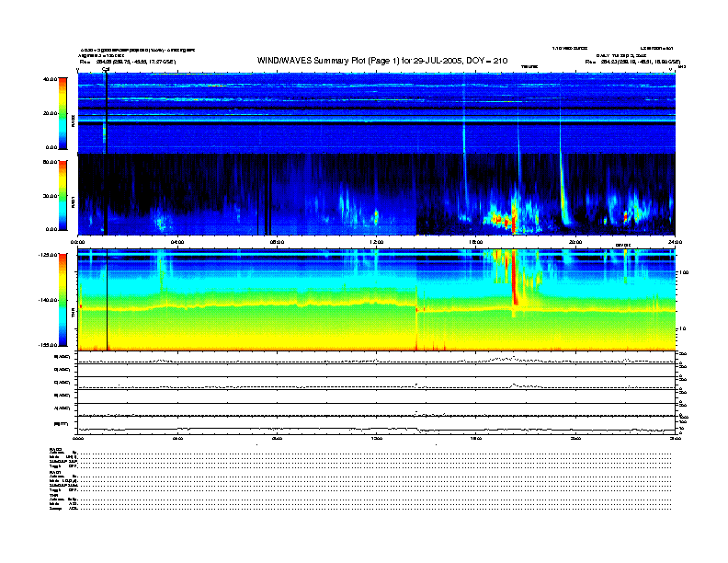The image size is (728, 563).
Task: Click the 08:00 tick label below RAD1
Action: (x=277, y=242)
